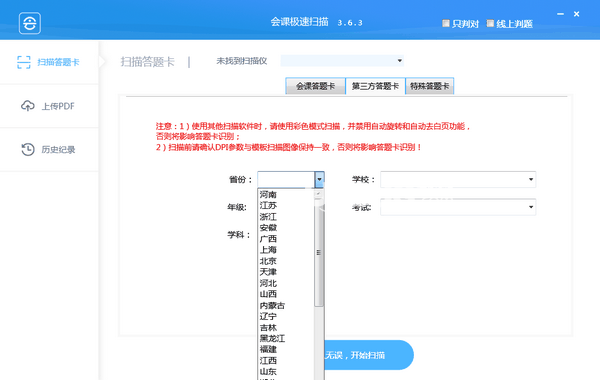The width and height of the screenshot is (600, 380).
Task: Click the history record clock icon
Action: point(28,149)
